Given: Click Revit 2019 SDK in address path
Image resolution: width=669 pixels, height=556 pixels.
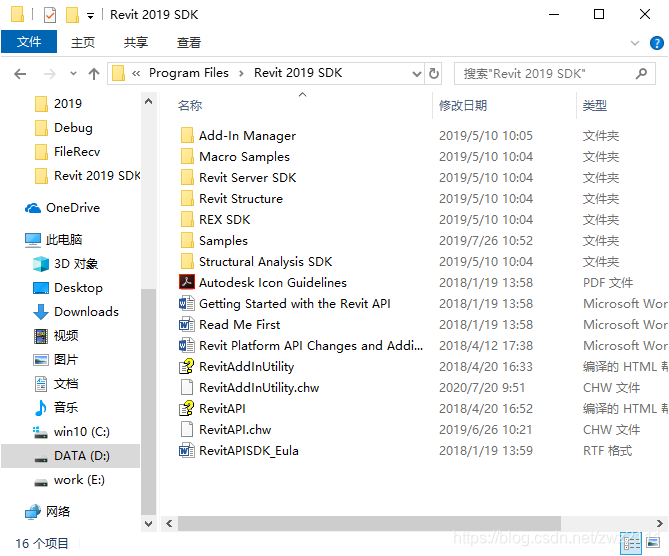Looking at the screenshot, I should click(298, 73).
